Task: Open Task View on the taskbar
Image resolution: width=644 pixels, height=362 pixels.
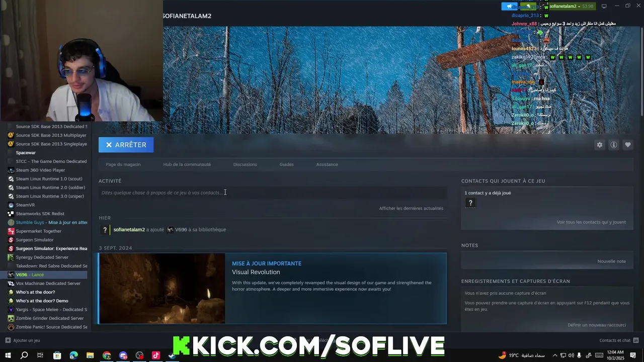Action: click(40, 355)
